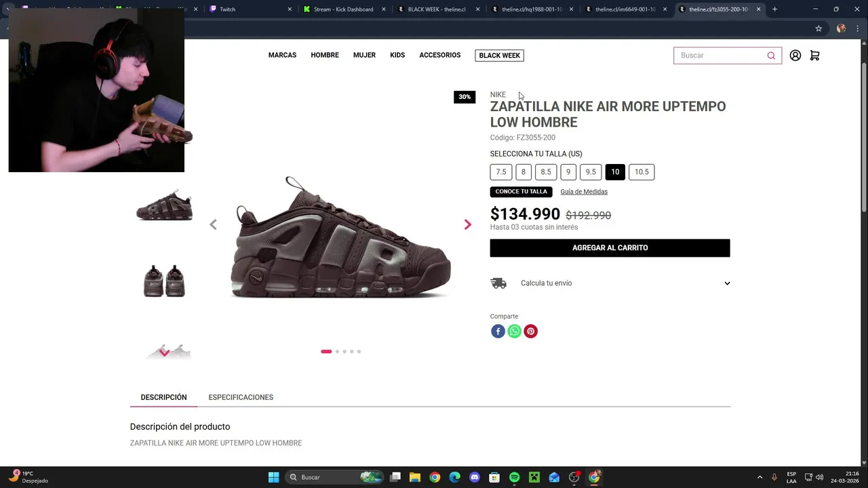Bookmark this page with star icon
The height and width of the screenshot is (488, 868).
[x=818, y=28]
